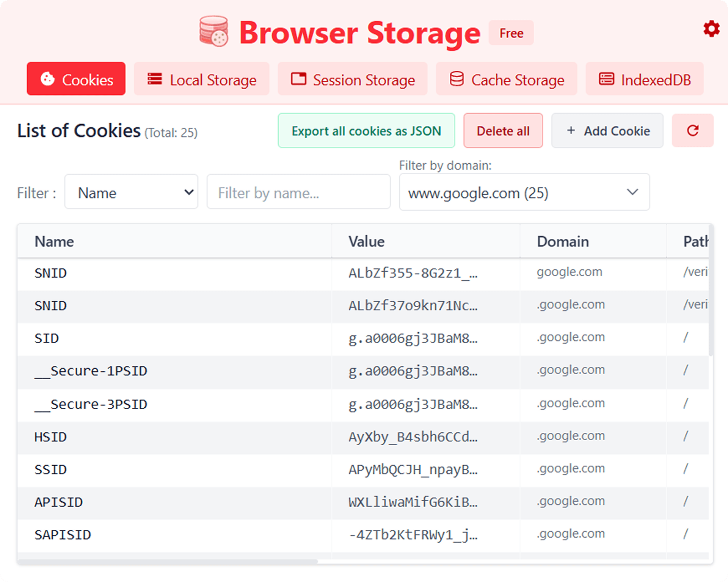728x582 pixels.
Task: Export all cookies as JSON
Action: [366, 131]
